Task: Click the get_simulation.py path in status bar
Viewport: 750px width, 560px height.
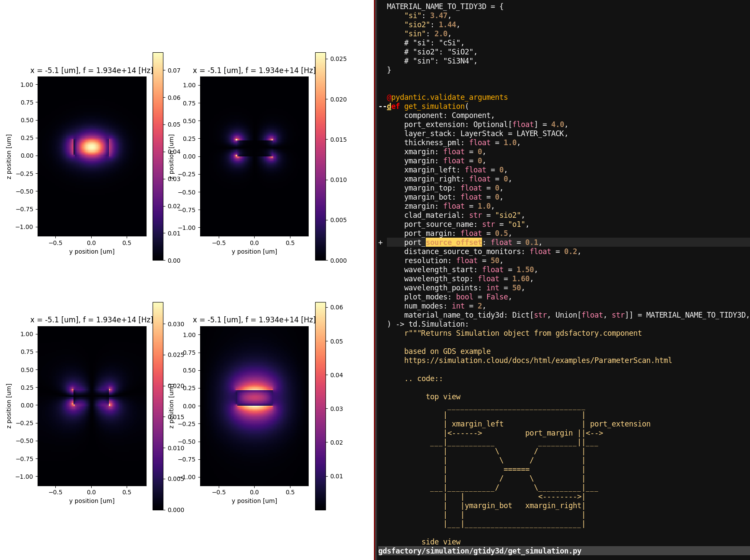Action: point(480,550)
